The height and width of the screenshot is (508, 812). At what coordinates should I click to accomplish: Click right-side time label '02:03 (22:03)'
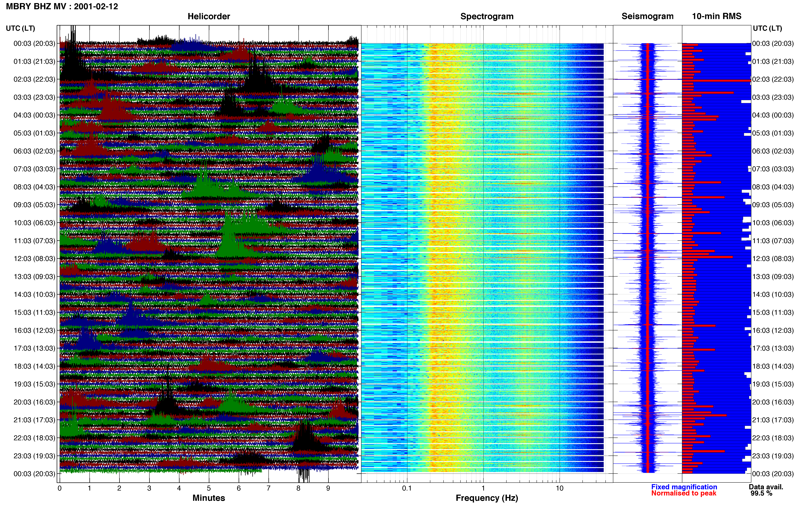773,79
